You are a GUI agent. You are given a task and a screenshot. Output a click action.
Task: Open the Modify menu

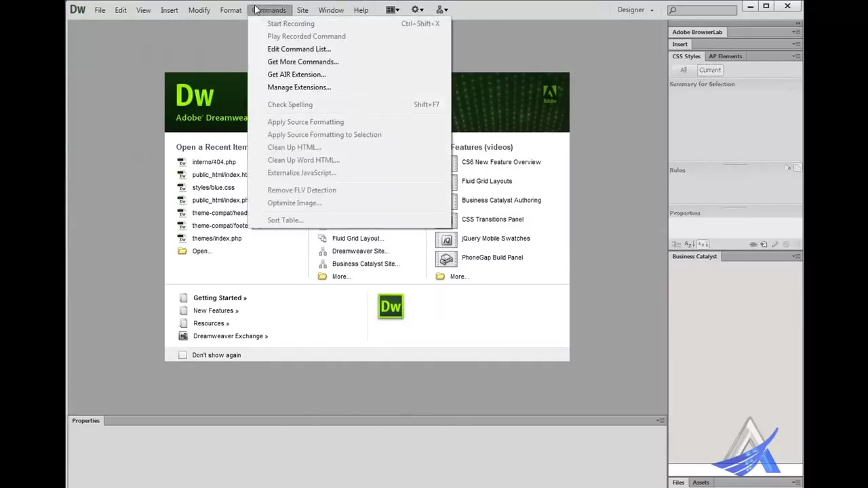coord(199,10)
